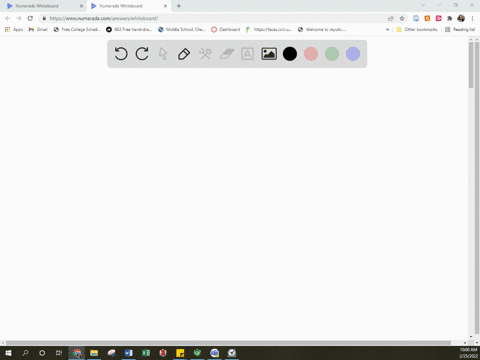Select the eraser tool
Viewport: 480px width, 360px height.
click(x=227, y=54)
